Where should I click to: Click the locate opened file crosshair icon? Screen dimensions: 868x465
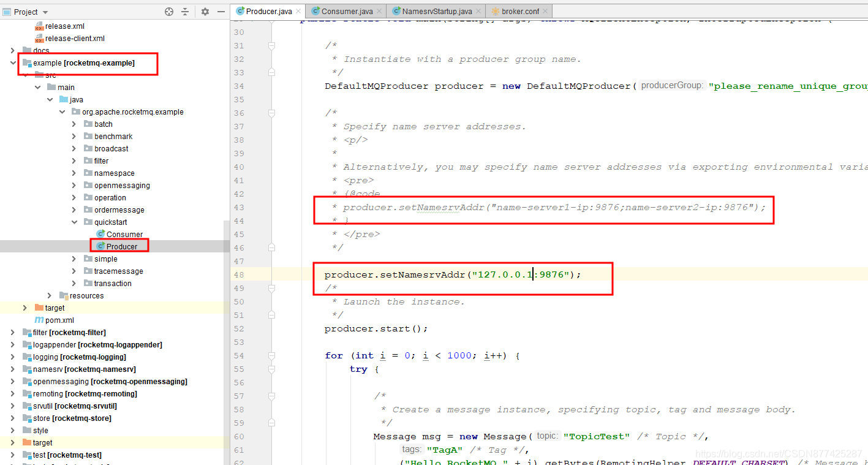click(x=169, y=12)
